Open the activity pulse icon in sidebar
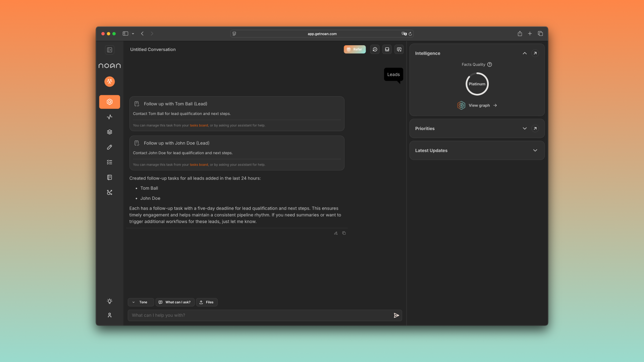Image resolution: width=644 pixels, height=362 pixels. [x=109, y=117]
